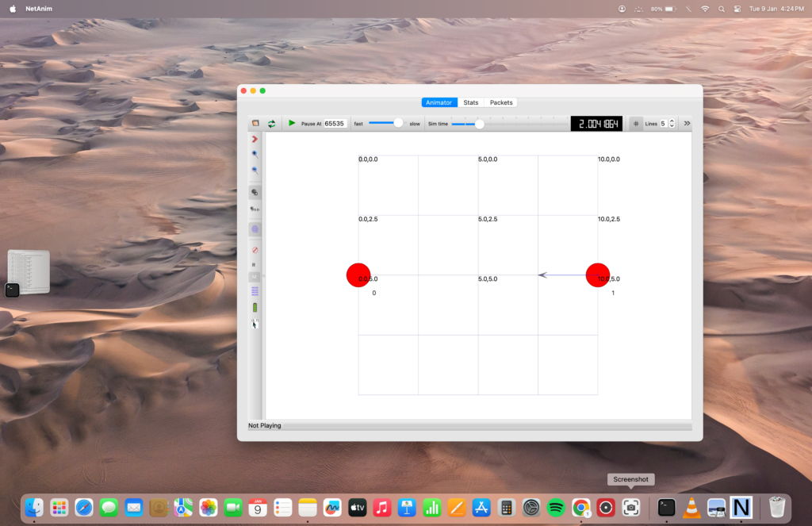This screenshot has width=812, height=526.
Task: Expand the toolbar overflow chevron
Action: [687, 124]
